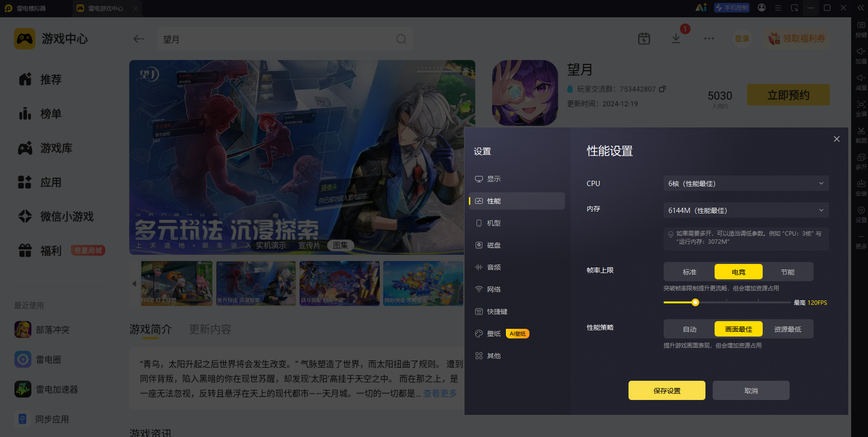Go to 应用 in the game center sidebar
Screen dimensions: 868x437
(x=40, y=182)
